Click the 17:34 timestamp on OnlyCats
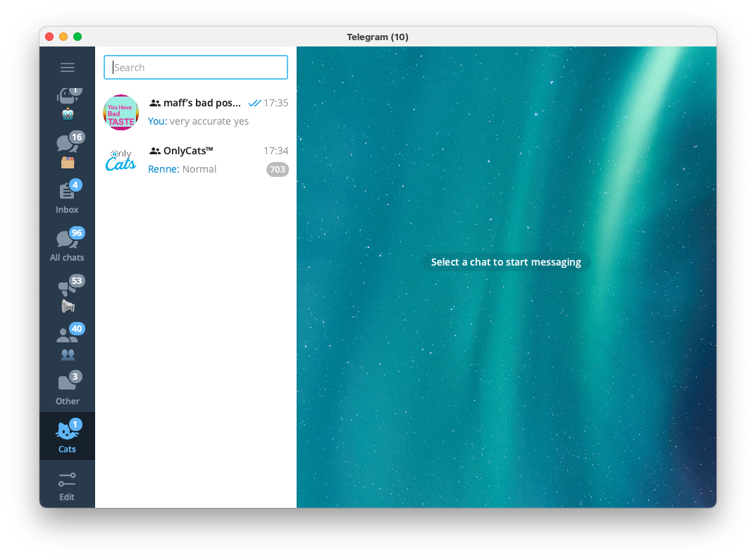The width and height of the screenshot is (756, 560). tap(275, 151)
